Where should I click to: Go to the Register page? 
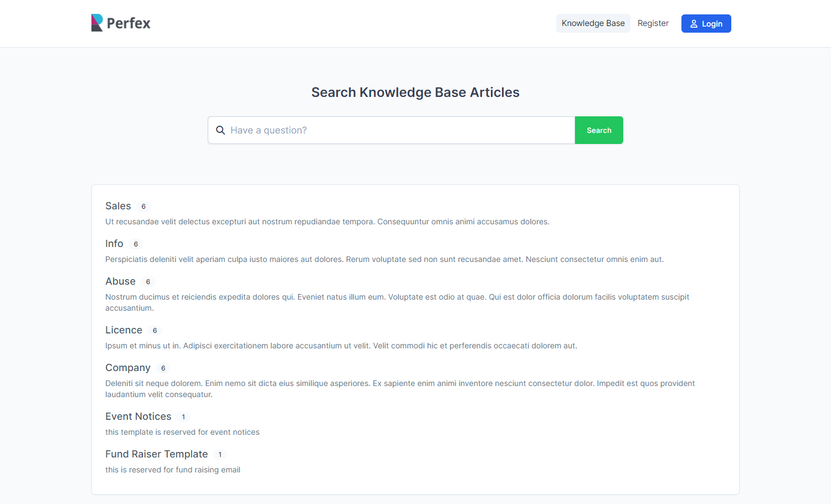click(x=653, y=23)
